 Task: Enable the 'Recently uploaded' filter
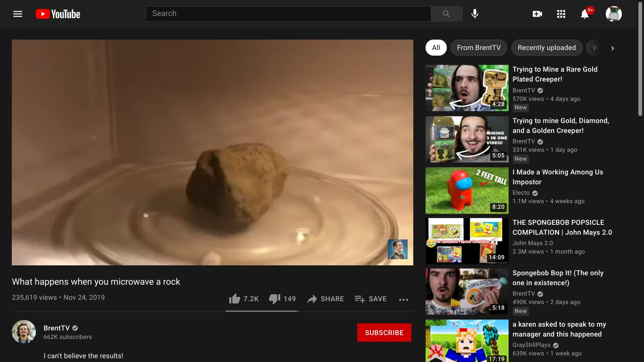(546, 48)
